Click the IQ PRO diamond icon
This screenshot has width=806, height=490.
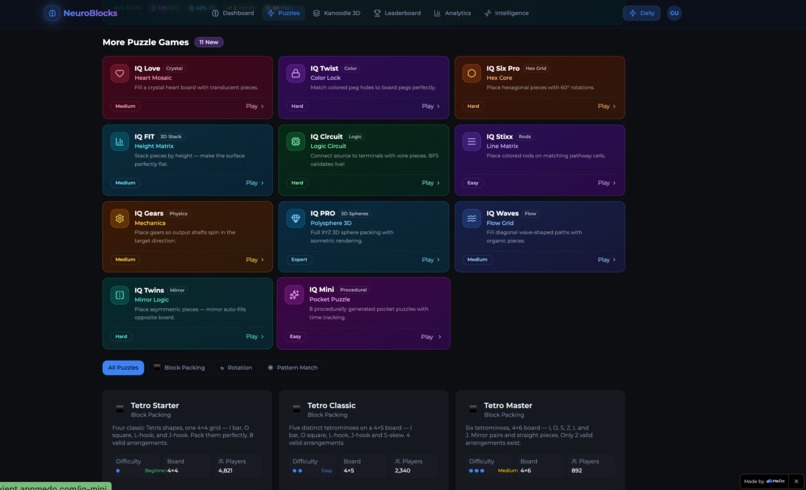(296, 219)
